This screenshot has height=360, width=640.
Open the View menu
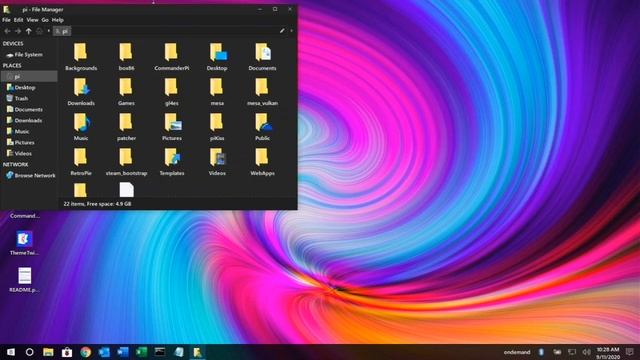(32, 20)
